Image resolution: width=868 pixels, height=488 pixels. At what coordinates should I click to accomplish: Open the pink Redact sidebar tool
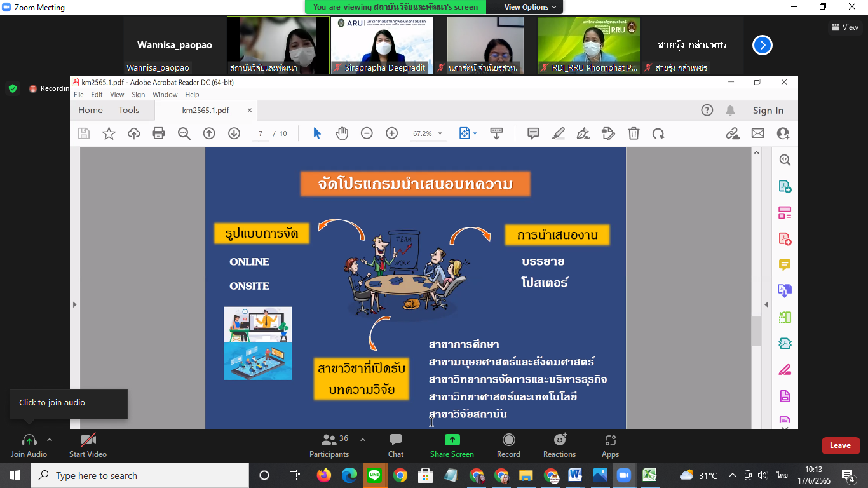pyautogui.click(x=785, y=370)
